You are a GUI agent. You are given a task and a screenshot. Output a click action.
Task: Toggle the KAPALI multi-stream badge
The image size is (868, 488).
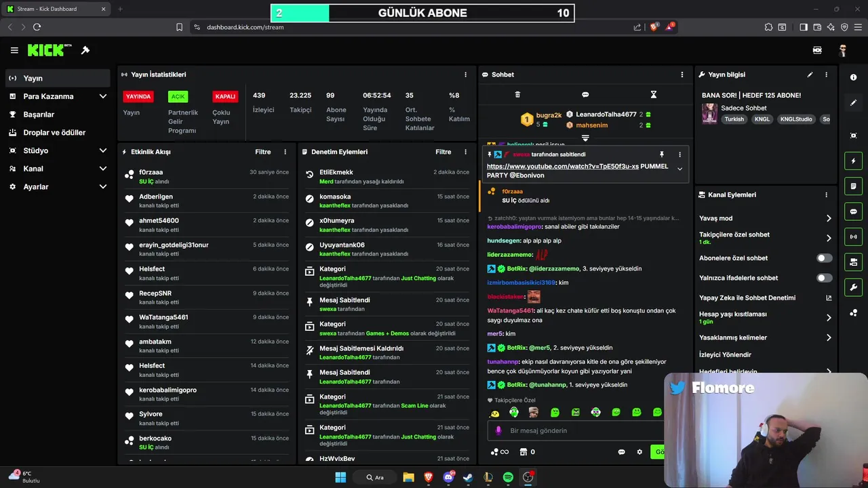point(225,96)
